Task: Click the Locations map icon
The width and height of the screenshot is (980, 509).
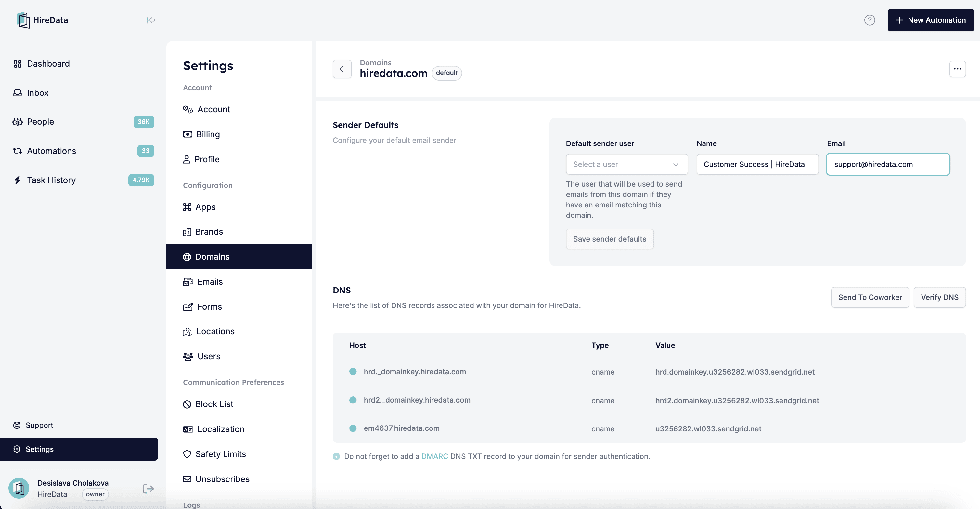Action: [x=187, y=332]
